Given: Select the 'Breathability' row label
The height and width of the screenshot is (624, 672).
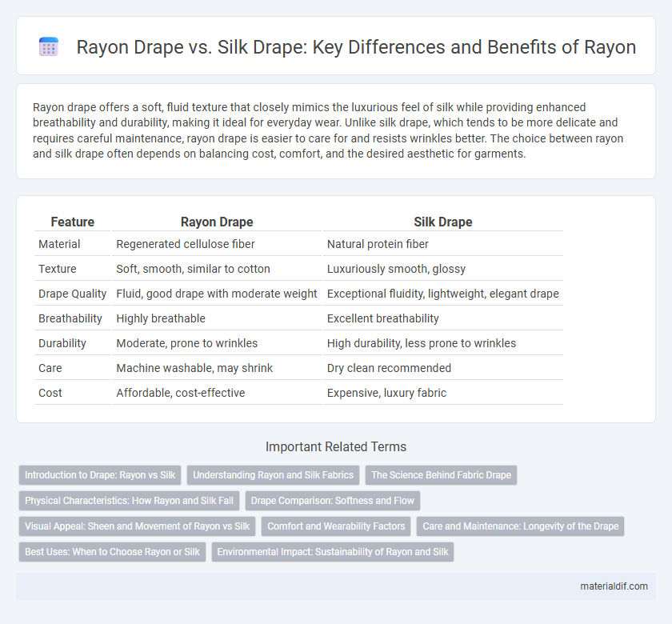Looking at the screenshot, I should [x=70, y=318].
